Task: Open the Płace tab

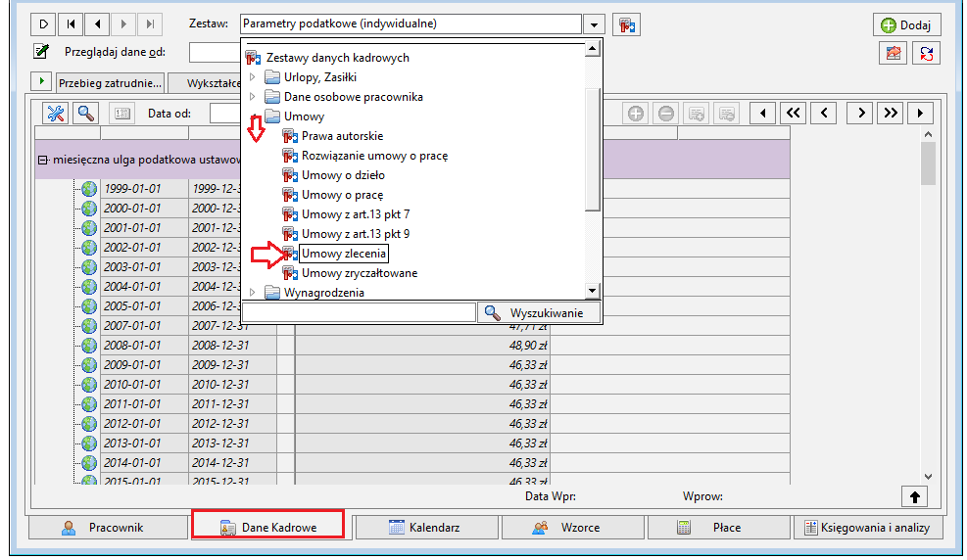Action: point(718,528)
